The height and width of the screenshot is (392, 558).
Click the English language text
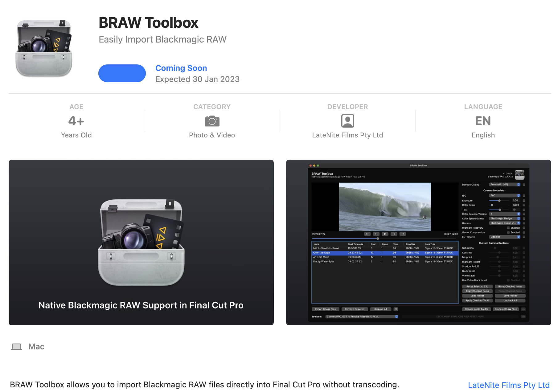click(483, 135)
